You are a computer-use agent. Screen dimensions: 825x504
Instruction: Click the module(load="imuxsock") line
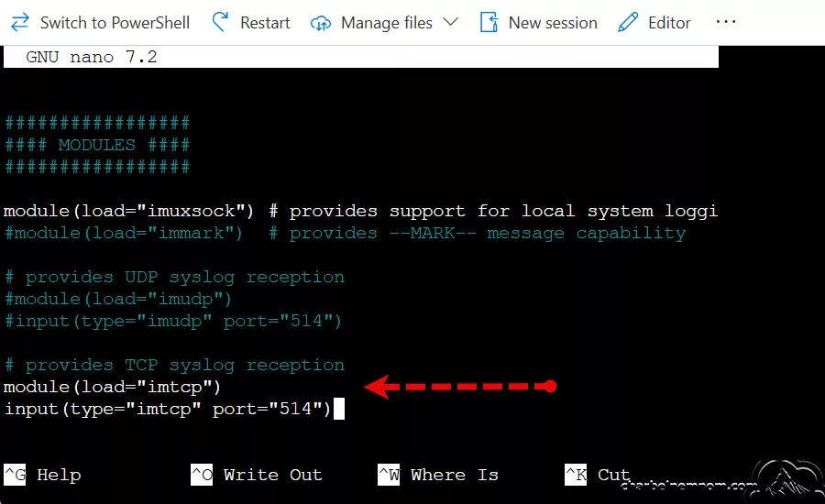[x=128, y=211]
